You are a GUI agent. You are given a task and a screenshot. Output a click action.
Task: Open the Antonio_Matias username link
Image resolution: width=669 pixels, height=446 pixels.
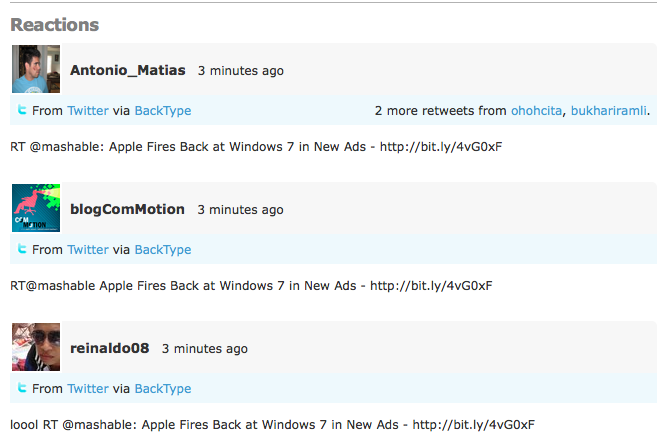coord(127,71)
